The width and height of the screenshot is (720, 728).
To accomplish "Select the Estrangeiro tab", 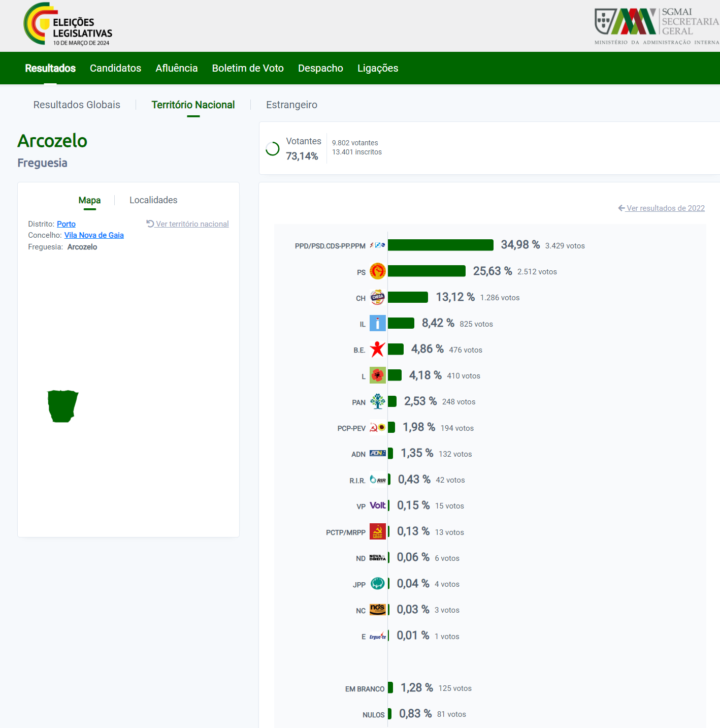I will tap(291, 105).
